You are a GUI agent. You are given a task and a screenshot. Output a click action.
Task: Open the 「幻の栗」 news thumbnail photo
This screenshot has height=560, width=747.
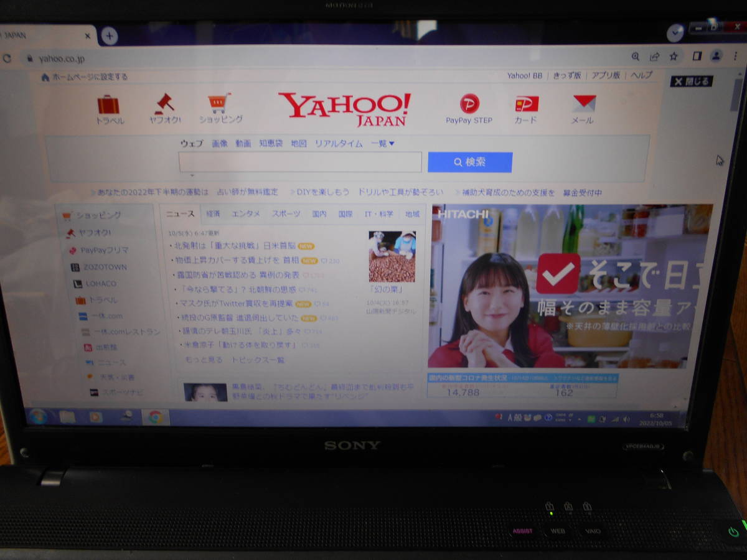coord(392,256)
